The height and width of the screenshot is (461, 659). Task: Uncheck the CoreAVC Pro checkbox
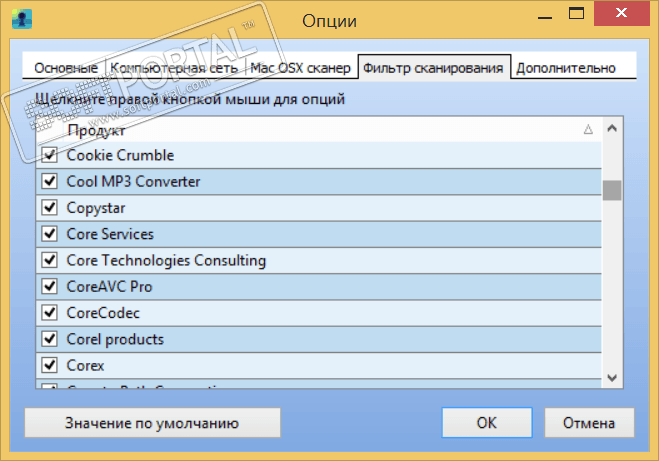pos(50,286)
